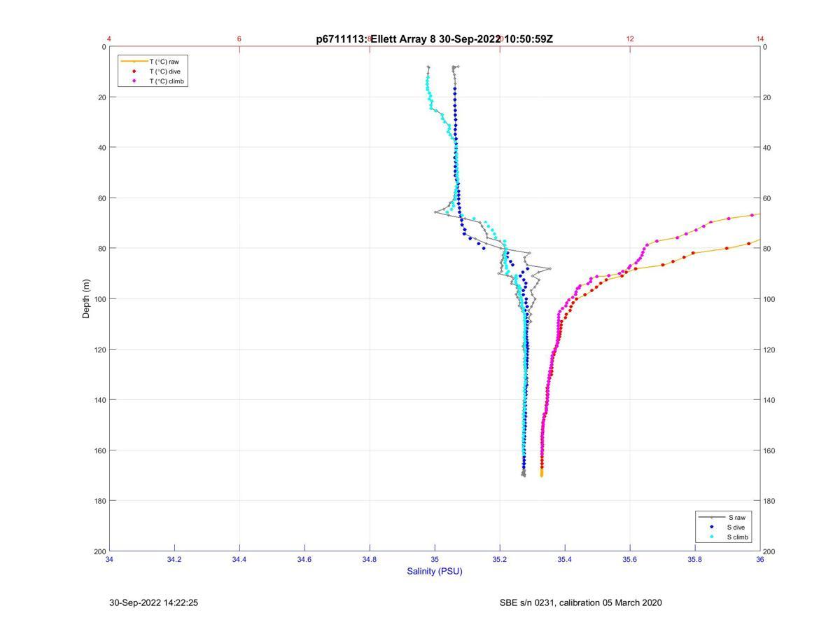
Task: Click the timestamp '30-Sep-2022 14:22:25'
Action: point(154,602)
